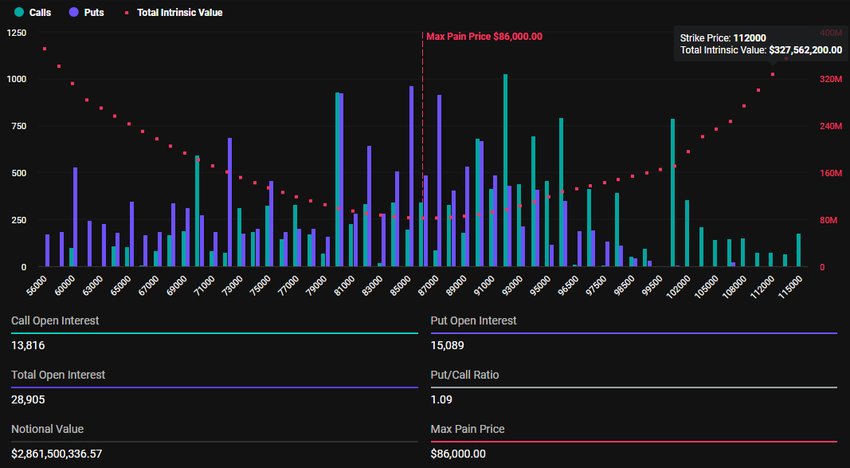This screenshot has width=850, height=468.
Task: Toggle Total Intrinsic Value legend entry
Action: click(x=173, y=13)
